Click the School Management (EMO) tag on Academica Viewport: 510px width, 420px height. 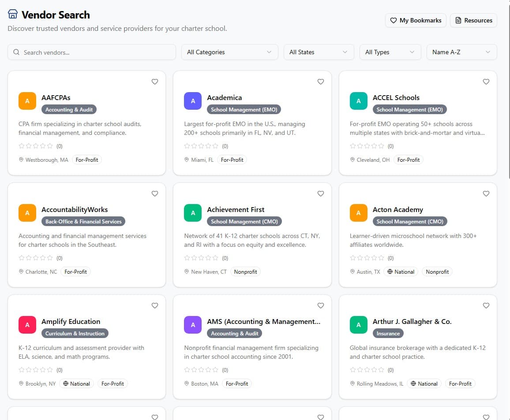(244, 109)
